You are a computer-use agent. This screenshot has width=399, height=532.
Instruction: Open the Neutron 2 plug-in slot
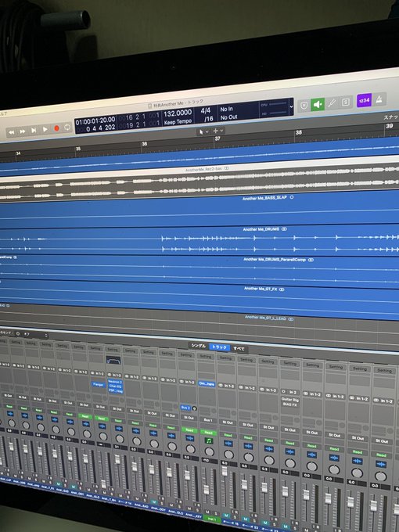(x=115, y=382)
